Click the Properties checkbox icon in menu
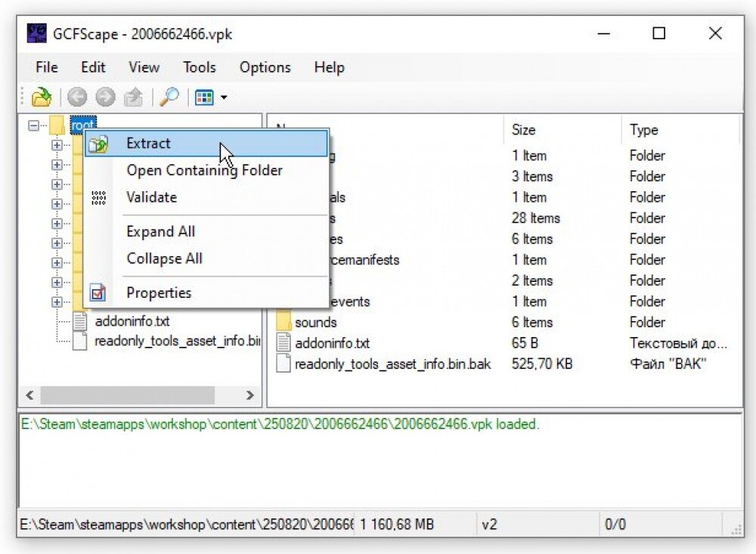 98,292
